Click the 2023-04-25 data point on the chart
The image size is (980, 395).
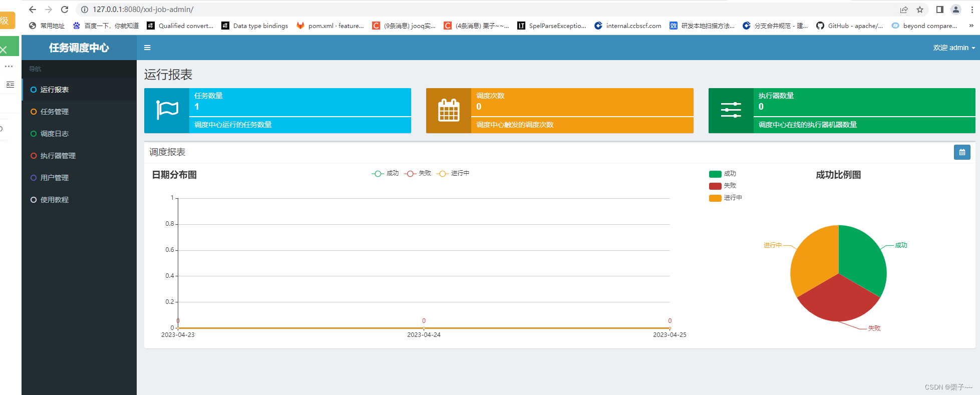(670, 328)
